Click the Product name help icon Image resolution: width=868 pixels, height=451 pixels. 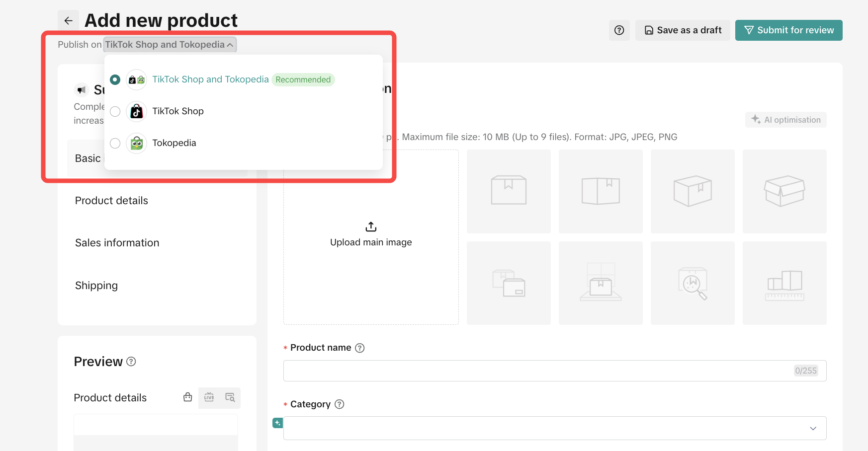tap(360, 348)
